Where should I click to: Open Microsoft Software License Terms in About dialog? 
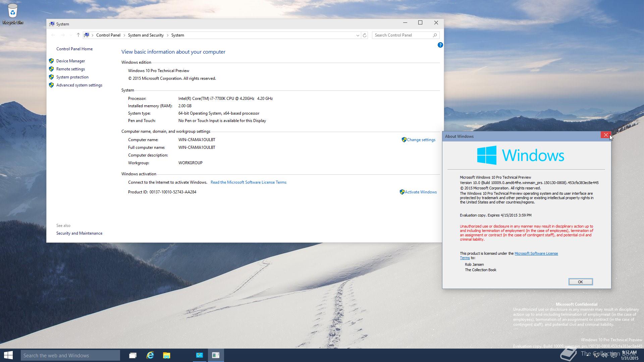coord(536,253)
